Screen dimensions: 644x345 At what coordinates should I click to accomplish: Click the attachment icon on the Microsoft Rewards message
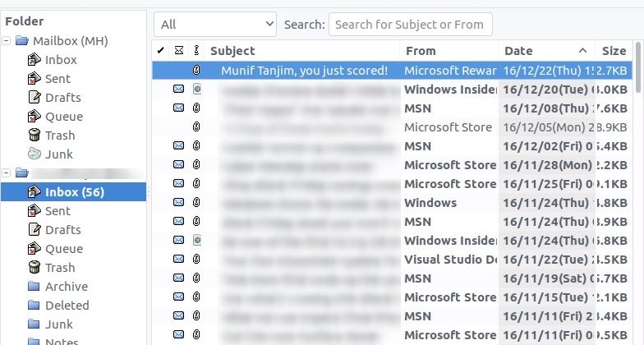(196, 71)
